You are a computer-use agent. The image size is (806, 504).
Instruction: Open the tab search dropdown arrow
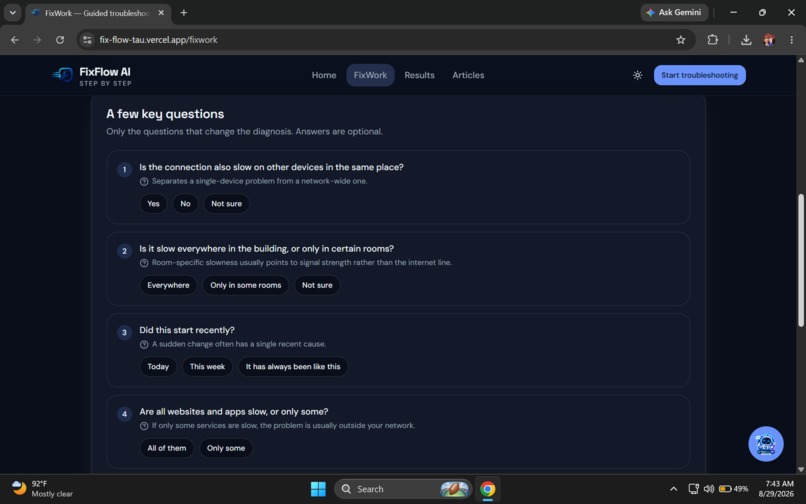[x=12, y=12]
